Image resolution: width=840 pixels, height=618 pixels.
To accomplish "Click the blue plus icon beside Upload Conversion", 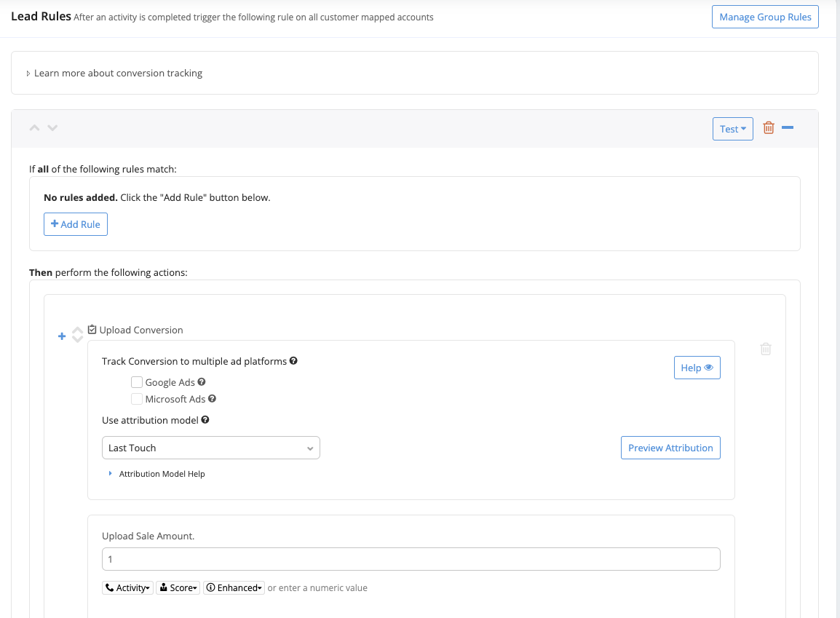I will click(62, 336).
